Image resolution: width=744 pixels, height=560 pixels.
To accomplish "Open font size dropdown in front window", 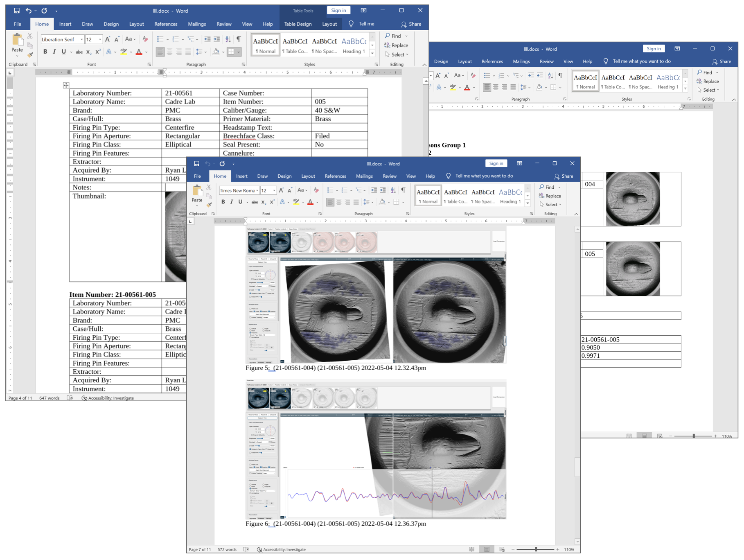I will (274, 191).
